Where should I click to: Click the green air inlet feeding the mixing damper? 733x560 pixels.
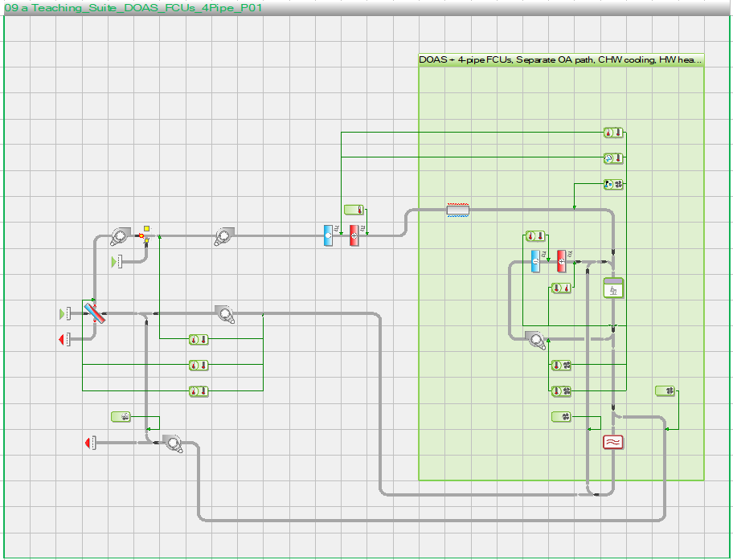tap(117, 262)
